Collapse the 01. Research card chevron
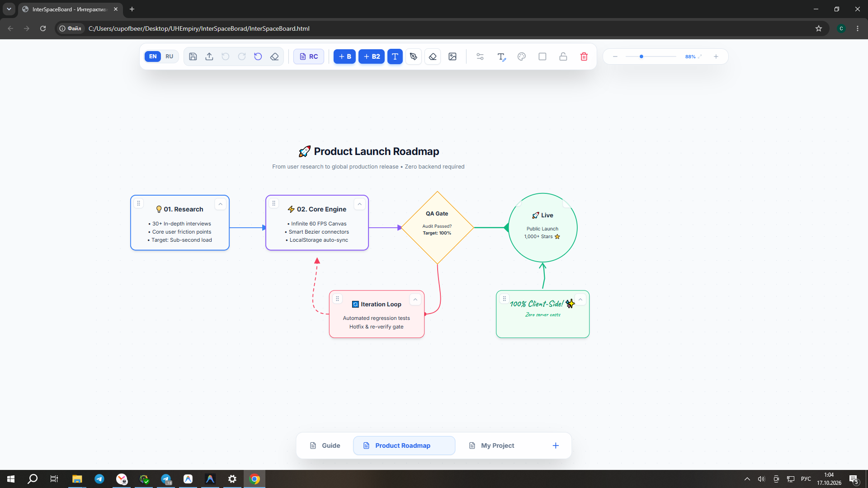Viewport: 868px width, 488px height. pyautogui.click(x=221, y=204)
